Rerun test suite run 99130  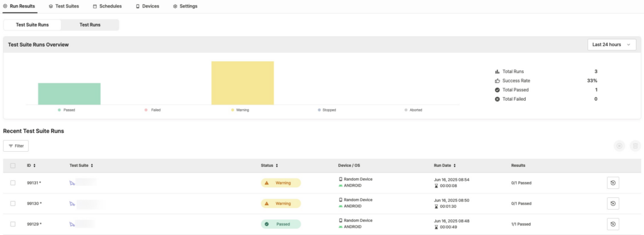[x=613, y=203]
